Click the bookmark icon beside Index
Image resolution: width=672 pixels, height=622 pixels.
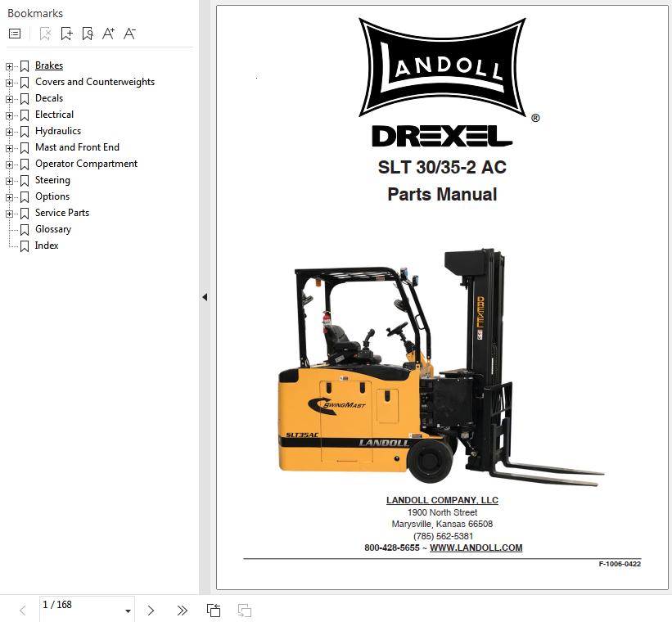tap(25, 246)
